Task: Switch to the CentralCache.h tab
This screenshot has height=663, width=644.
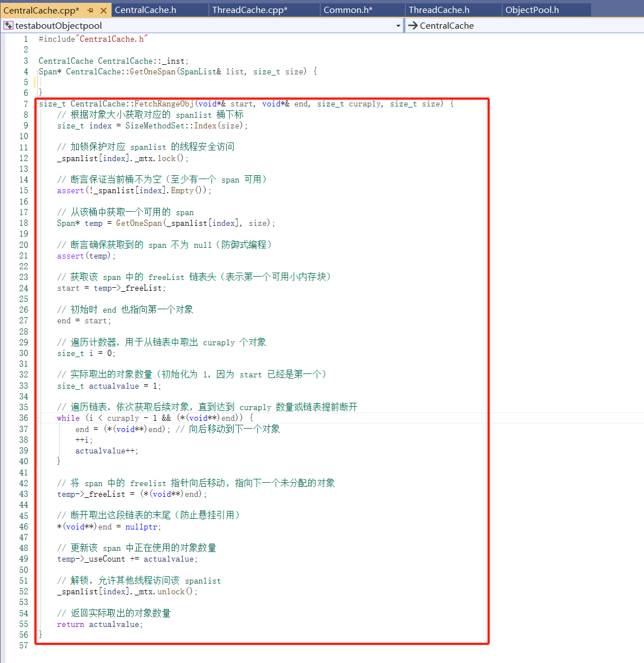Action: 145,10
